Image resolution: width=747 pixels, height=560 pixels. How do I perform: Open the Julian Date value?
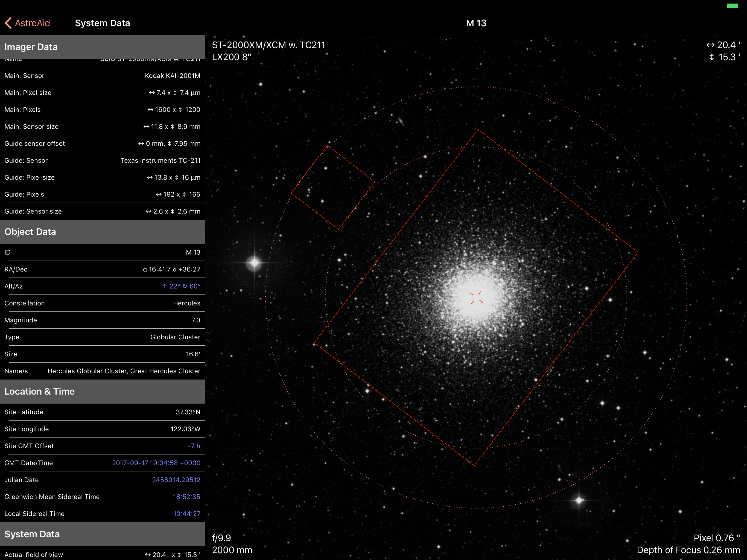(176, 480)
